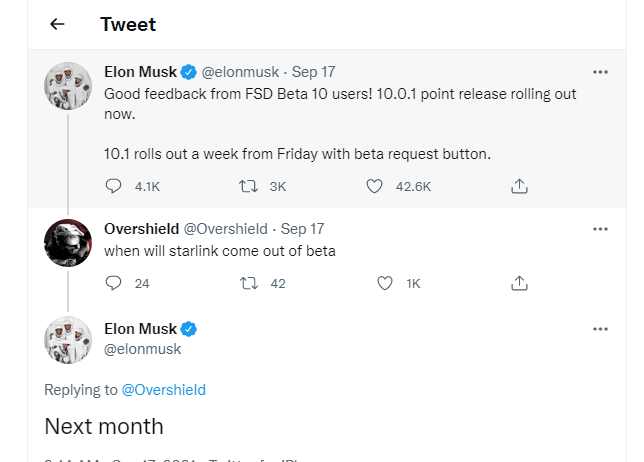Open the @Overshield link in Replying to
The width and height of the screenshot is (644, 462).
click(163, 390)
